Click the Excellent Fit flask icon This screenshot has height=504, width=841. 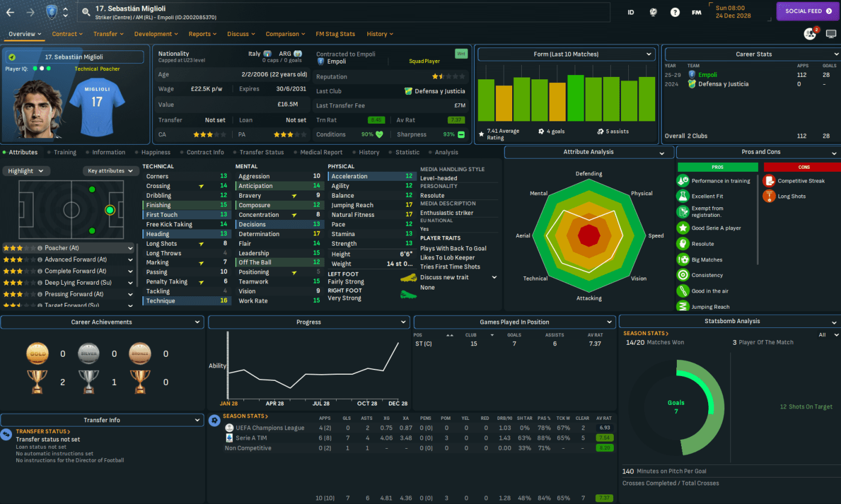(682, 196)
